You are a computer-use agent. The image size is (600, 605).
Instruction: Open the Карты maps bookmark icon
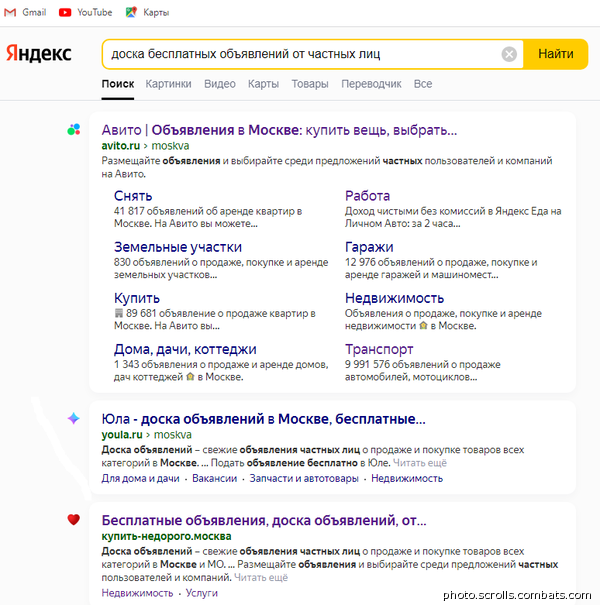click(131, 12)
